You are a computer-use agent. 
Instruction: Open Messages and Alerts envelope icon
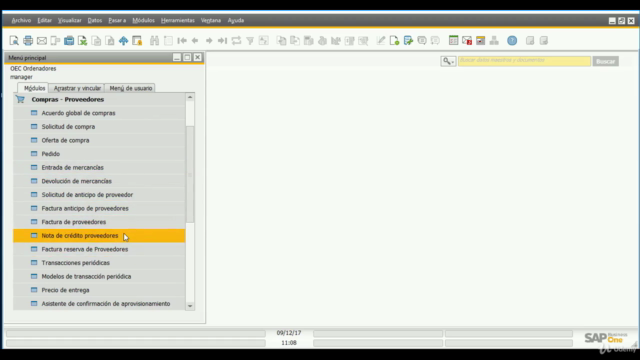467,40
